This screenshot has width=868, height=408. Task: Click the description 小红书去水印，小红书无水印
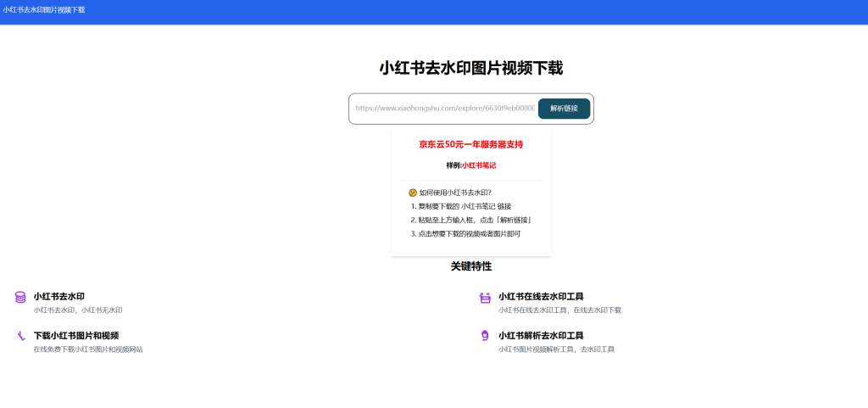coord(78,310)
